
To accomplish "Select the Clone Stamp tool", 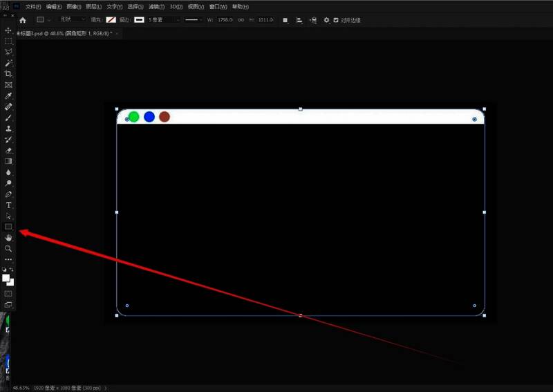I will point(8,129).
